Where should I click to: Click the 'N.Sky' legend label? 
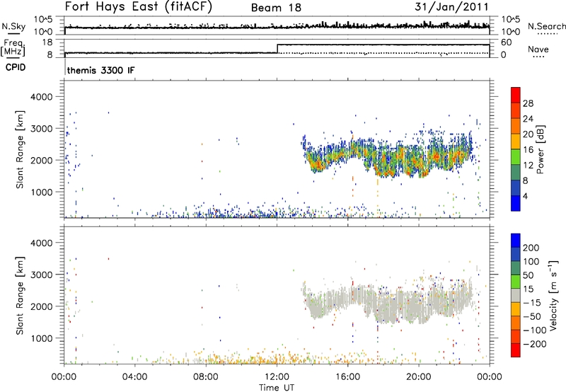(x=13, y=26)
